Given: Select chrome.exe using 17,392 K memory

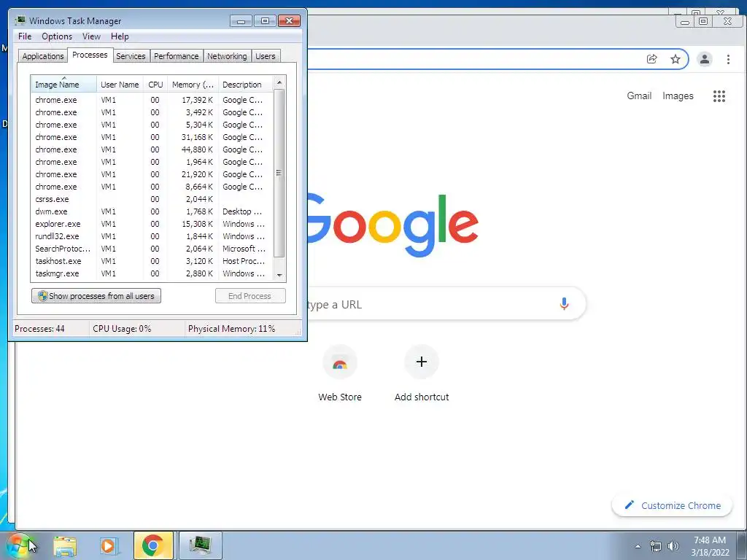Looking at the screenshot, I should 152,100.
